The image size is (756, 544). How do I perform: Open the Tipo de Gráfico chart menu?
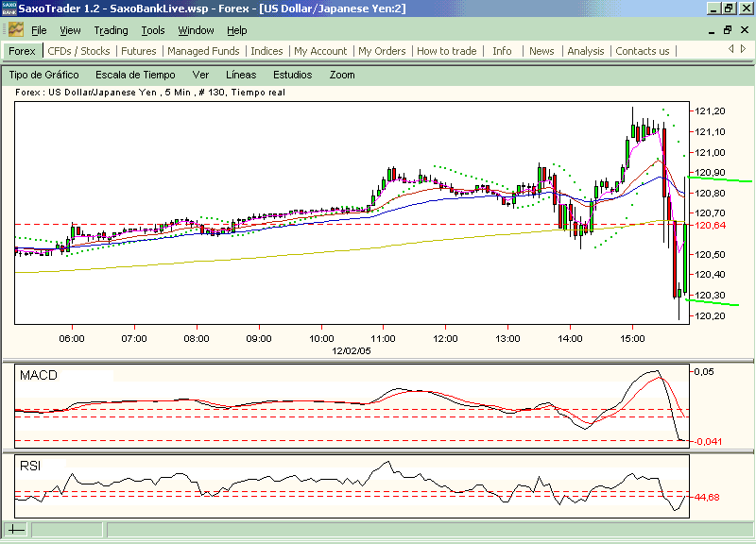(43, 75)
